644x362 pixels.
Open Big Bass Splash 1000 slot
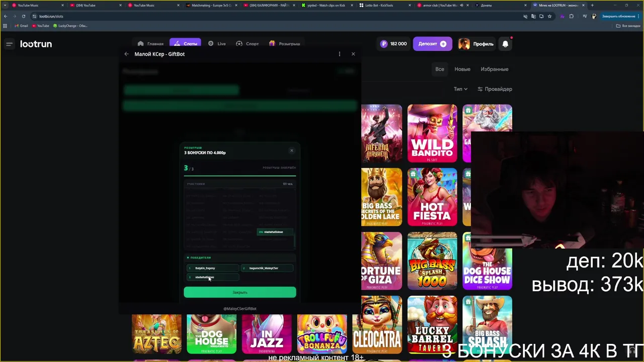click(432, 261)
